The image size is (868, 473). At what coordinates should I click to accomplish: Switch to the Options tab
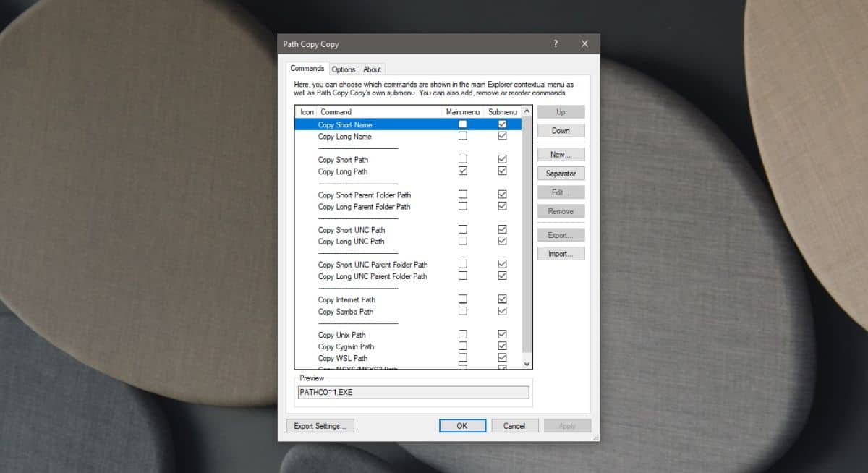(x=344, y=69)
